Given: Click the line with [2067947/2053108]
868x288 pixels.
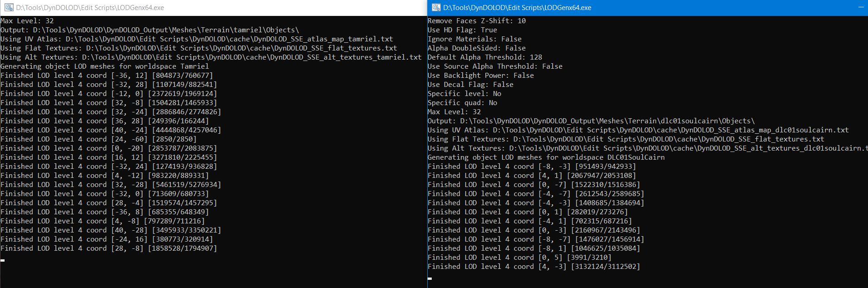Looking at the screenshot, I should point(532,176).
